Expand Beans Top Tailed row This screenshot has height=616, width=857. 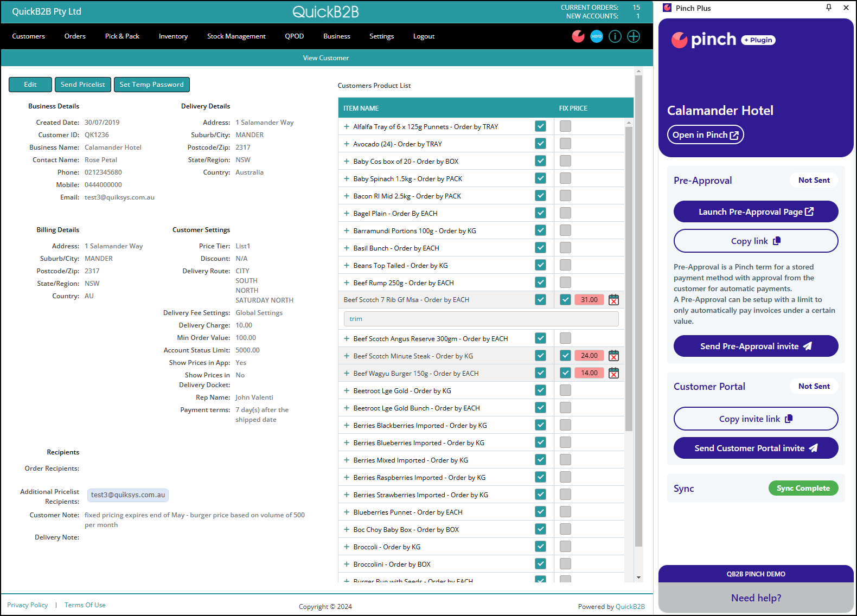click(347, 265)
